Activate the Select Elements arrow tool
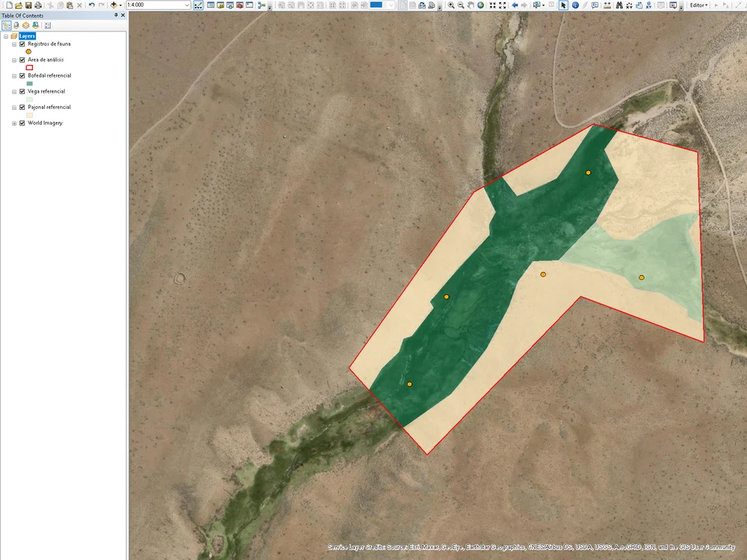Screen dimensions: 747x560 563,5
